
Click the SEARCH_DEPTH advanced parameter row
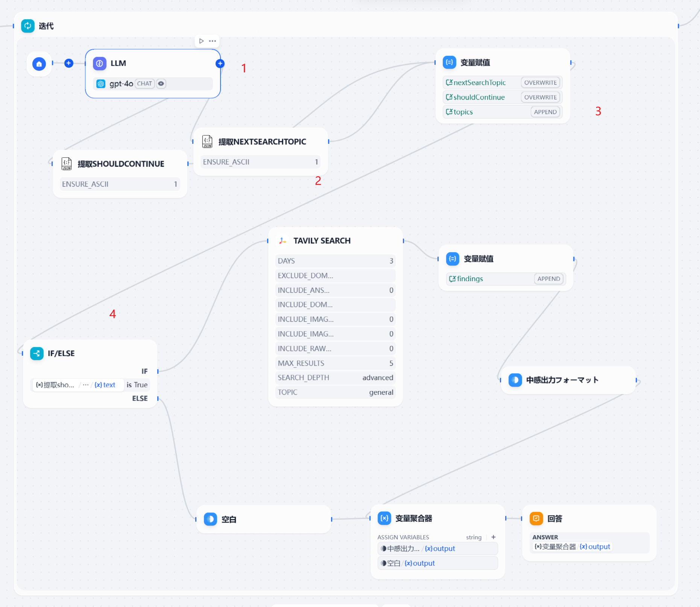coord(335,378)
